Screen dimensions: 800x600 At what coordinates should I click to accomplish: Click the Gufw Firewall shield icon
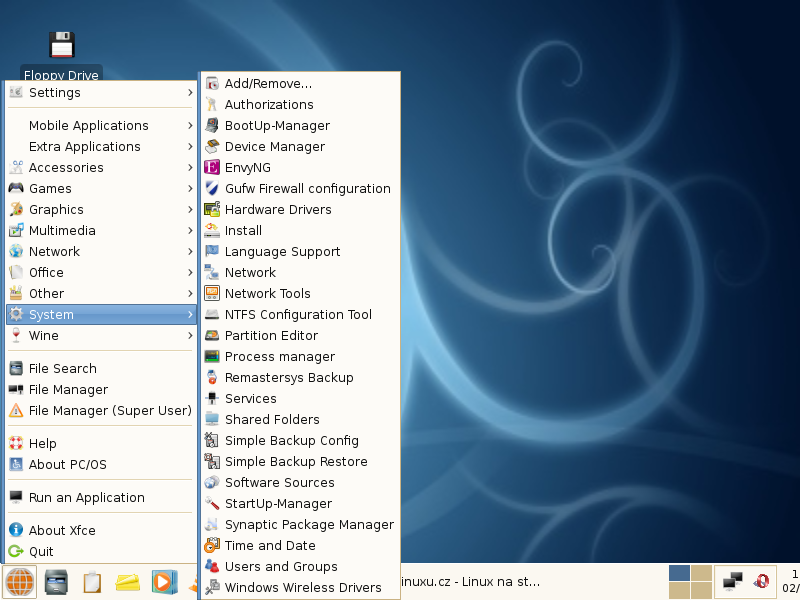pos(212,188)
